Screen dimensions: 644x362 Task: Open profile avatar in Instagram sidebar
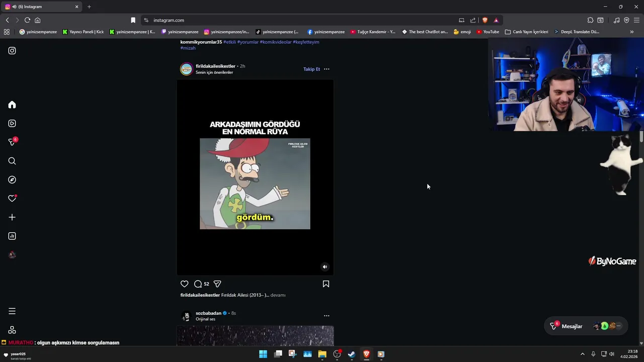[x=12, y=255]
